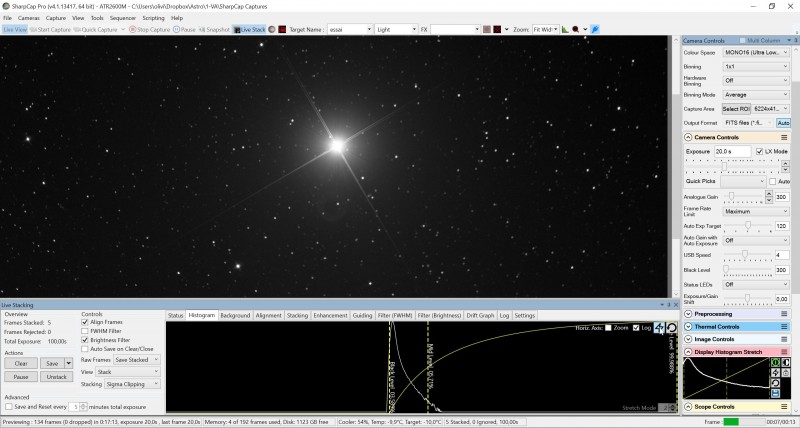Image resolution: width=800 pixels, height=428 pixels.
Task: Open the Sequencer menu
Action: click(x=123, y=18)
